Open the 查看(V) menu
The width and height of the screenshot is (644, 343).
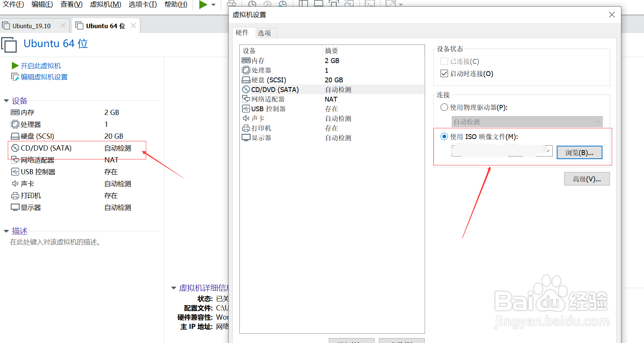(71, 4)
